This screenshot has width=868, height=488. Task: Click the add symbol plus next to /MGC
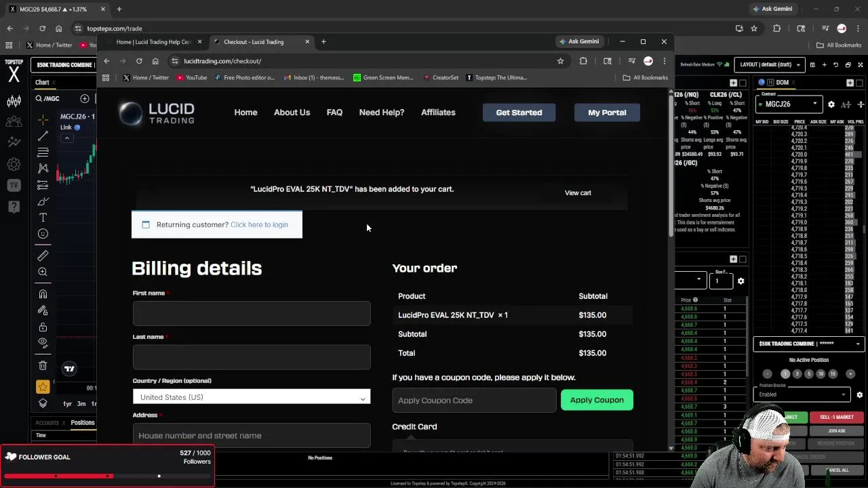tap(85, 98)
